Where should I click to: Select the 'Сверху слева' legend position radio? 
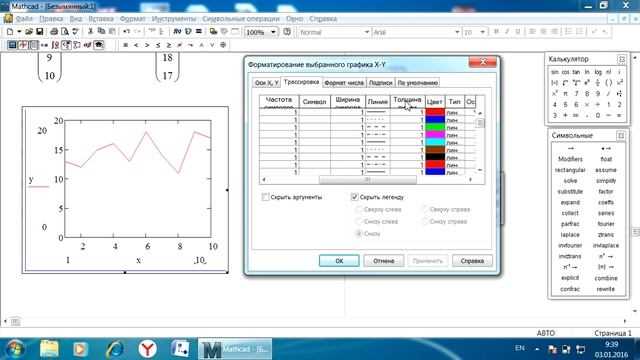(358, 209)
